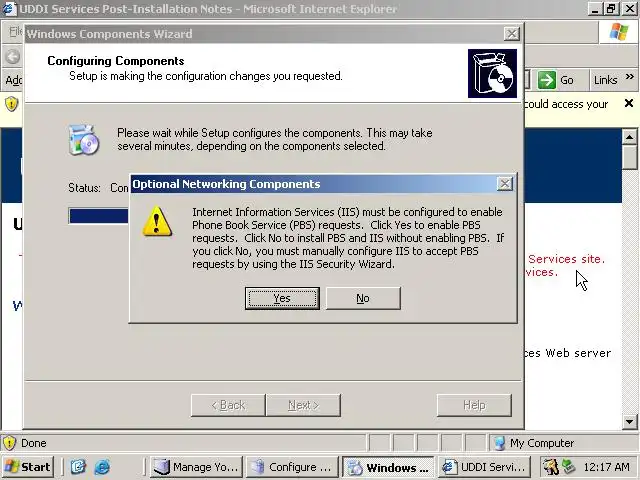The width and height of the screenshot is (640, 480).
Task: Close the Windows Components Wizard window
Action: pyautogui.click(x=511, y=33)
